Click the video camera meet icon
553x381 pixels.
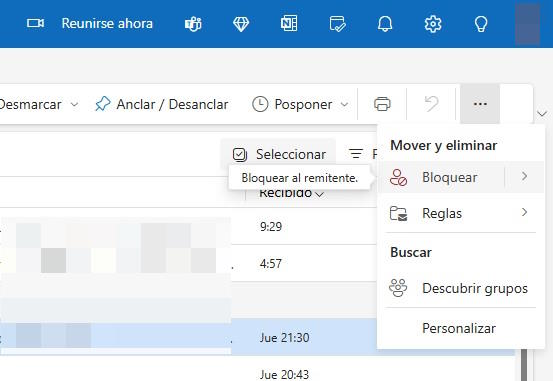36,24
